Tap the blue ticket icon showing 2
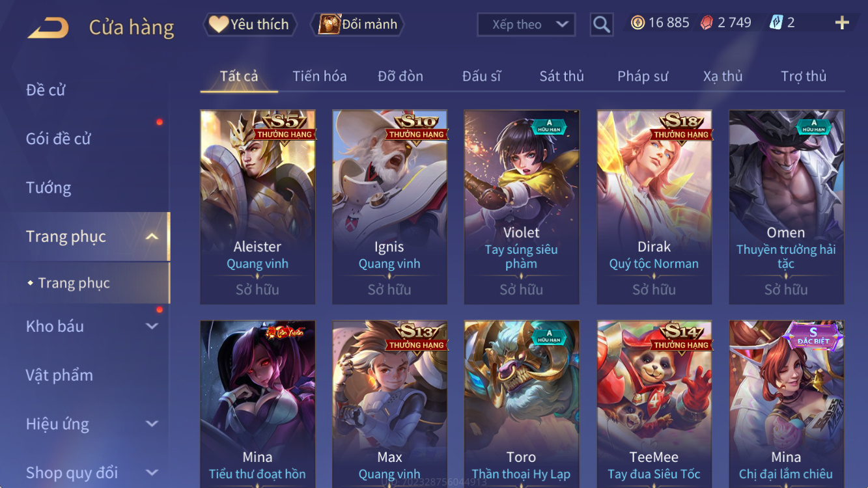The width and height of the screenshot is (868, 488). click(x=776, y=23)
